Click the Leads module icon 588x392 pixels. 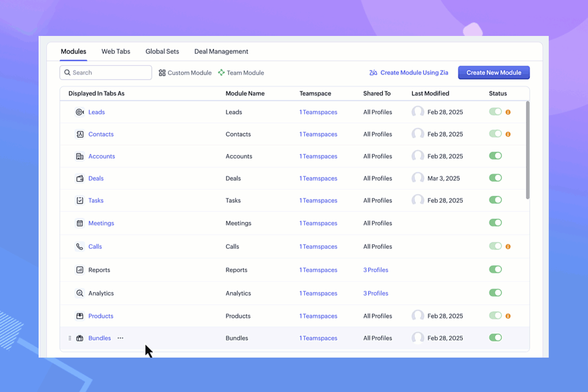79,112
